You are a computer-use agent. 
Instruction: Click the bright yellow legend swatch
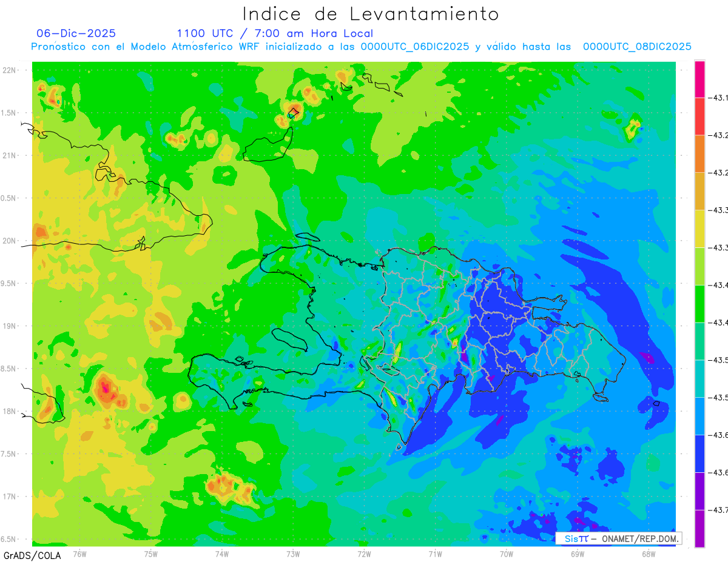[x=699, y=229]
